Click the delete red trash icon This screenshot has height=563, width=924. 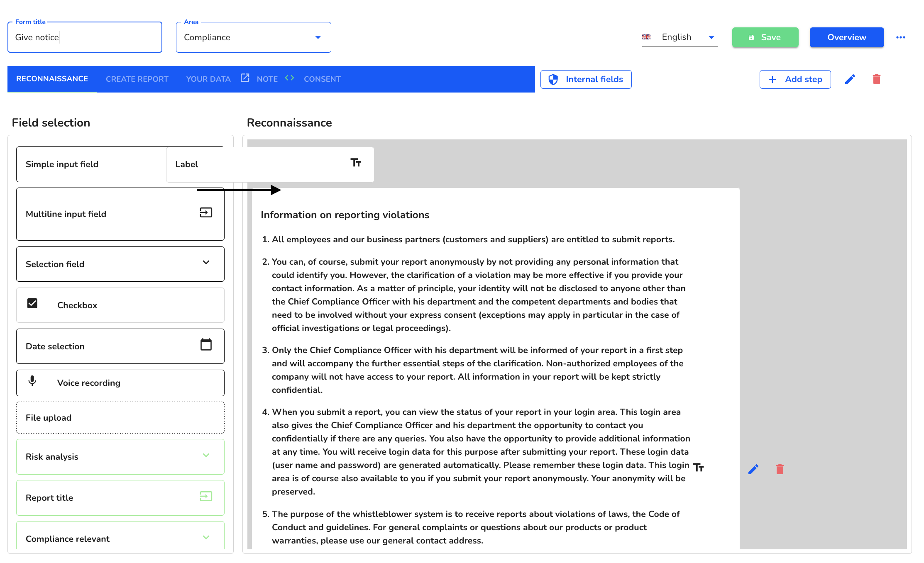(780, 469)
